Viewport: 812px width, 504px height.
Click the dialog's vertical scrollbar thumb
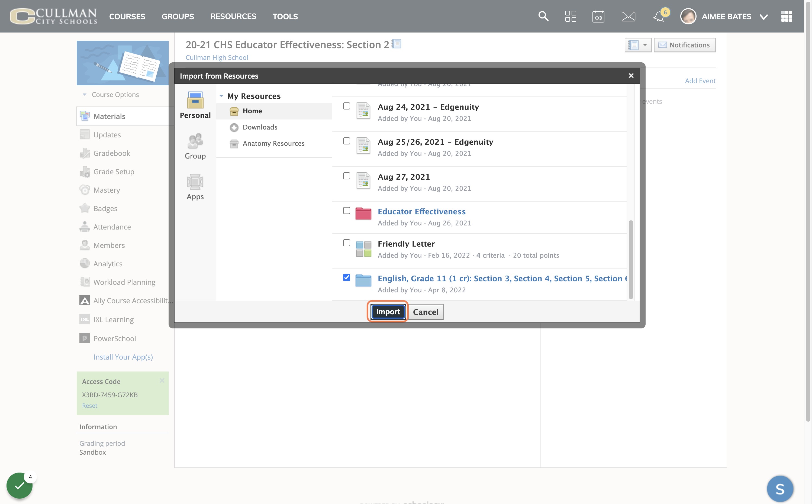pyautogui.click(x=631, y=260)
